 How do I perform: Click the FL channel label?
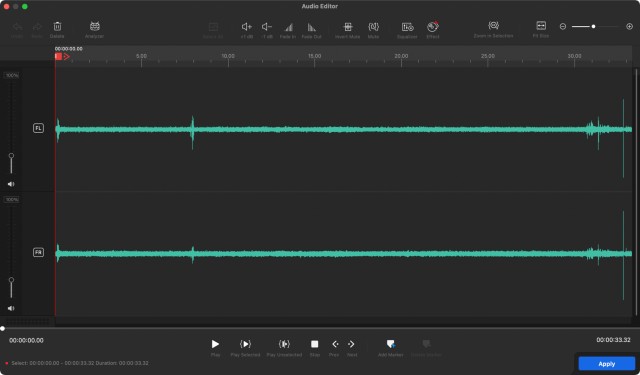pos(38,128)
